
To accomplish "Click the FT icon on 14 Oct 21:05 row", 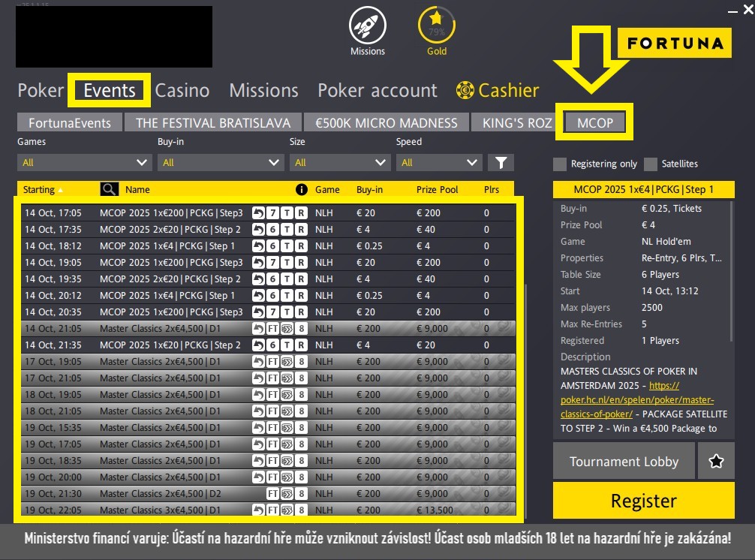I will (272, 328).
